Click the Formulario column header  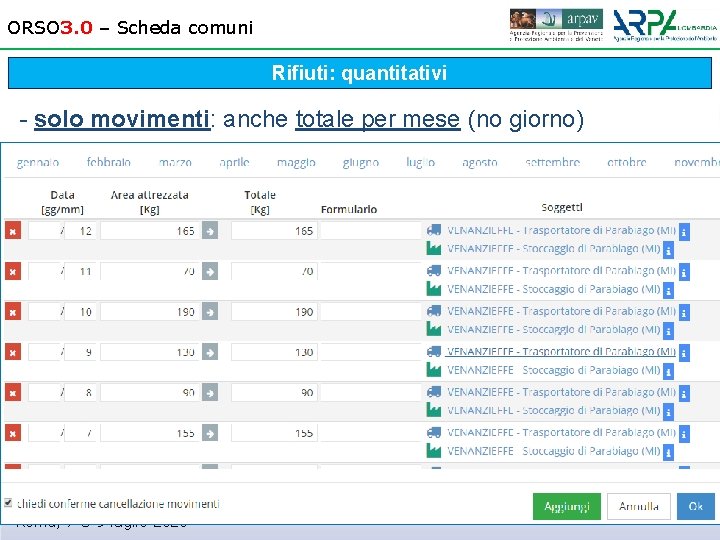pyautogui.click(x=349, y=209)
